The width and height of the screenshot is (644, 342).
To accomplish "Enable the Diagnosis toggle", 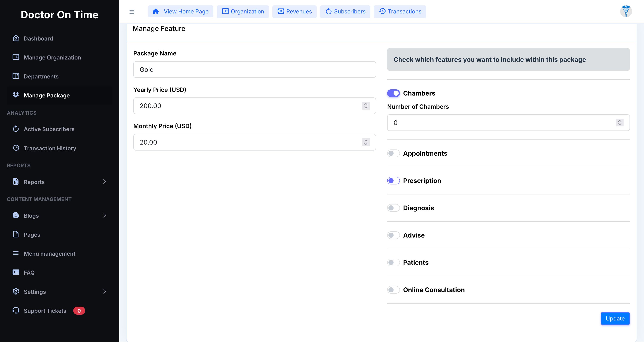I will tap(393, 208).
